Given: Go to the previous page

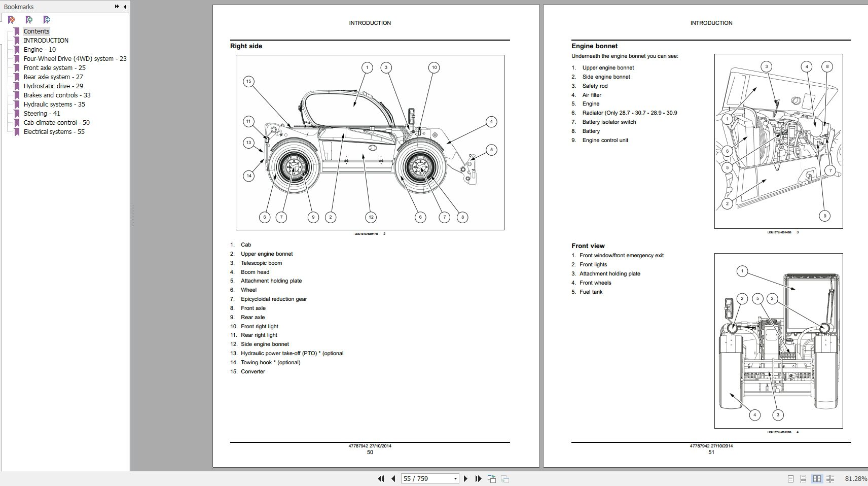Looking at the screenshot, I should tap(393, 478).
